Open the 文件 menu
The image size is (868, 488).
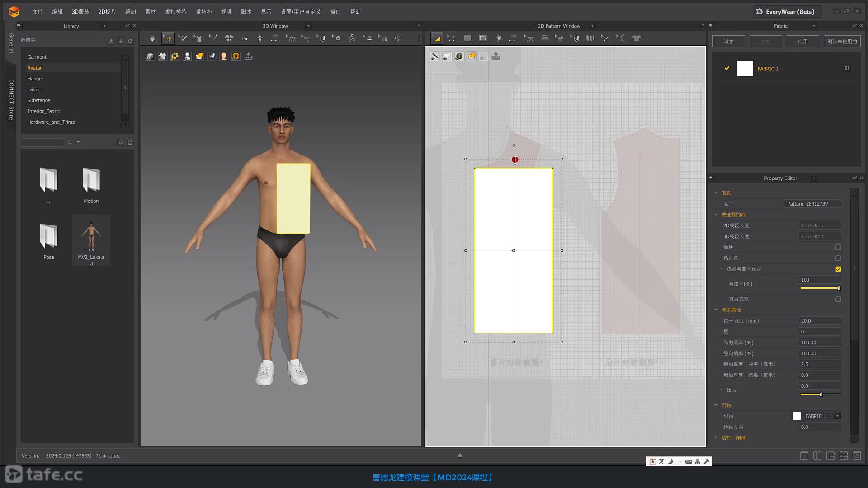pos(38,12)
